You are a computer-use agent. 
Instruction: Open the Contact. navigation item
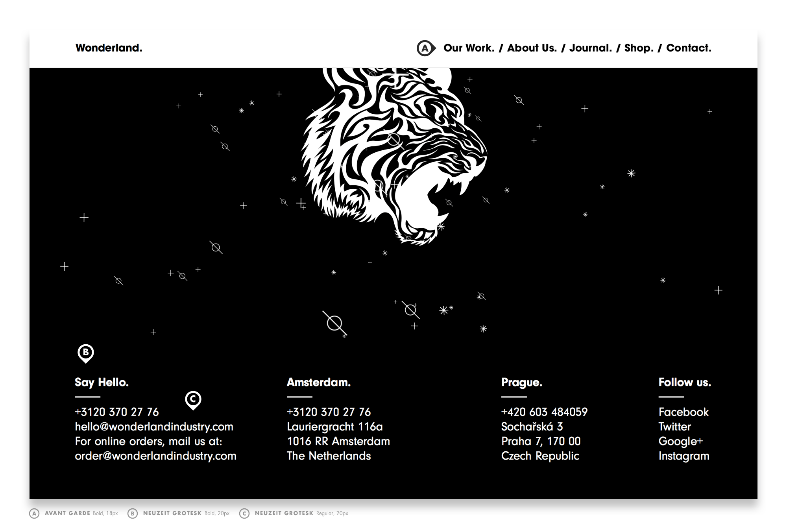coord(689,48)
